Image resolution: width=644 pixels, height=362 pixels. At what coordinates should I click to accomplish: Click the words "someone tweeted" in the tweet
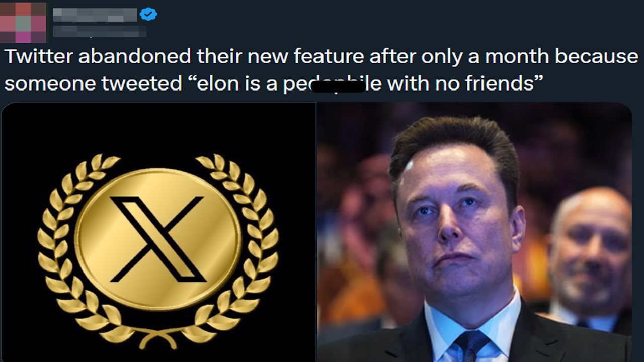pos(94,83)
